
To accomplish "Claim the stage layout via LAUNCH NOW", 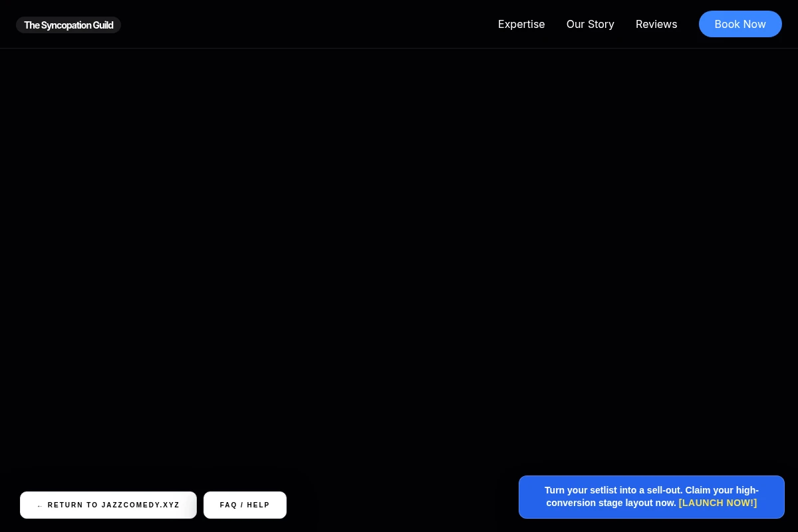I will (718, 503).
